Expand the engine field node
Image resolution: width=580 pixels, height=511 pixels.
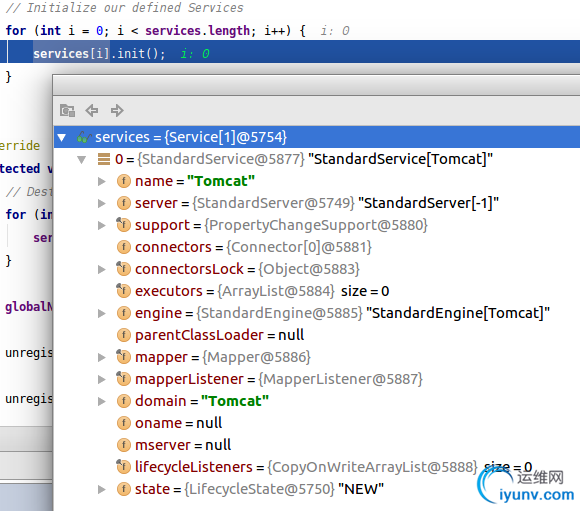[x=101, y=313]
